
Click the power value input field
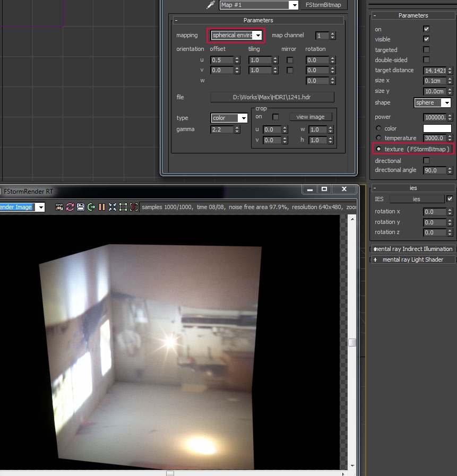pyautogui.click(x=434, y=117)
